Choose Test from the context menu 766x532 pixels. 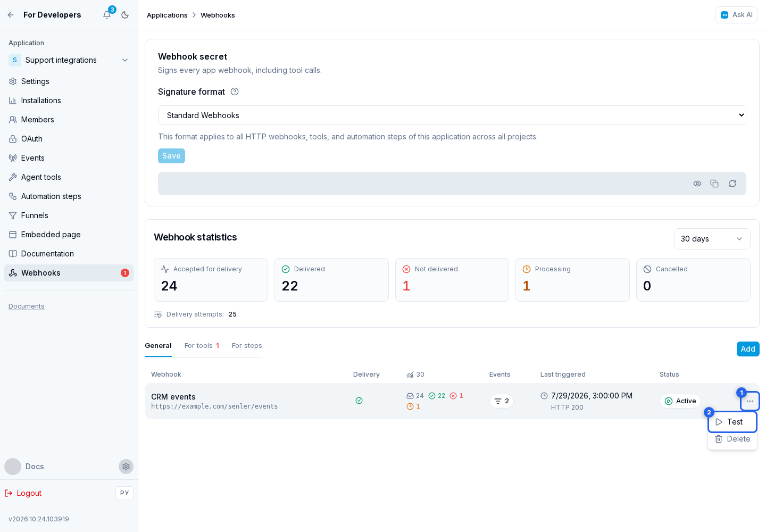[732, 422]
